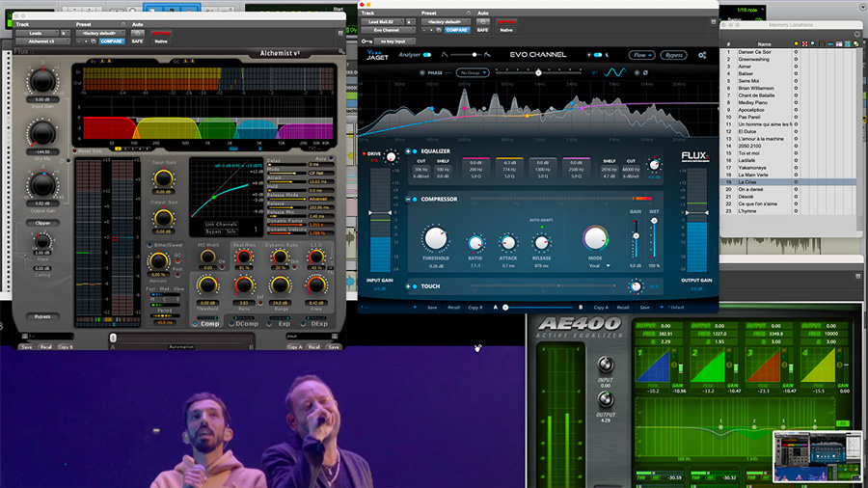Screen dimensions: 868x488
Task: Toggle the Evo Channel Phase enable button
Action: click(x=421, y=72)
